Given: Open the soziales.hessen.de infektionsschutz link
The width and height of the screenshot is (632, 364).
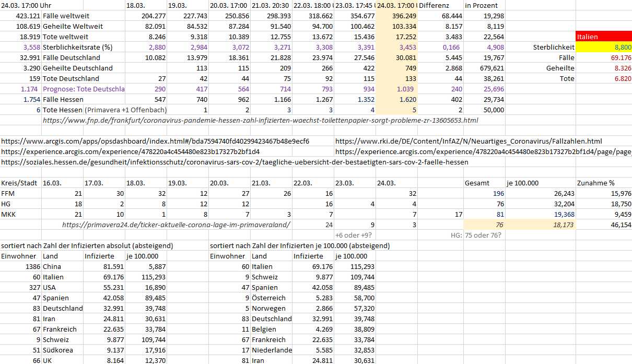Looking at the screenshot, I should pyautogui.click(x=235, y=162).
